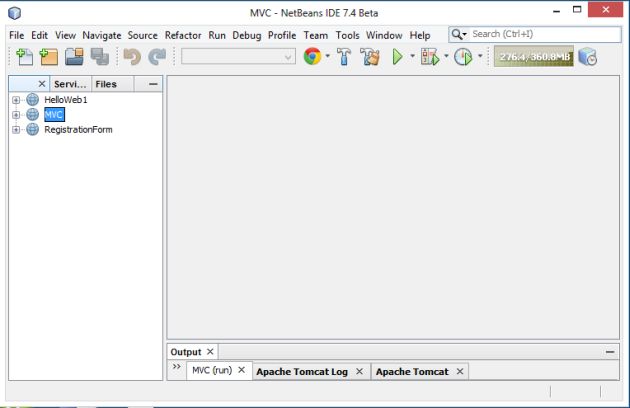
Task: Expand the MVC project node
Action: tap(16, 115)
